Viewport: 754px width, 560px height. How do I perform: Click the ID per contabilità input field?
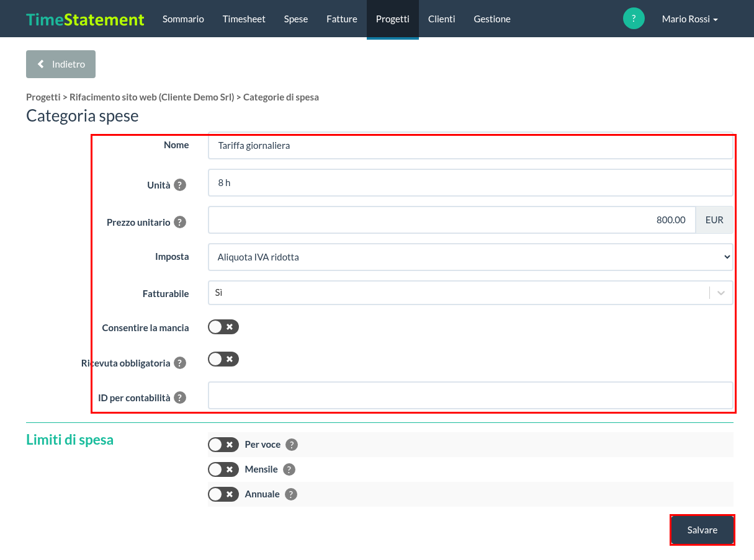pyautogui.click(x=470, y=395)
